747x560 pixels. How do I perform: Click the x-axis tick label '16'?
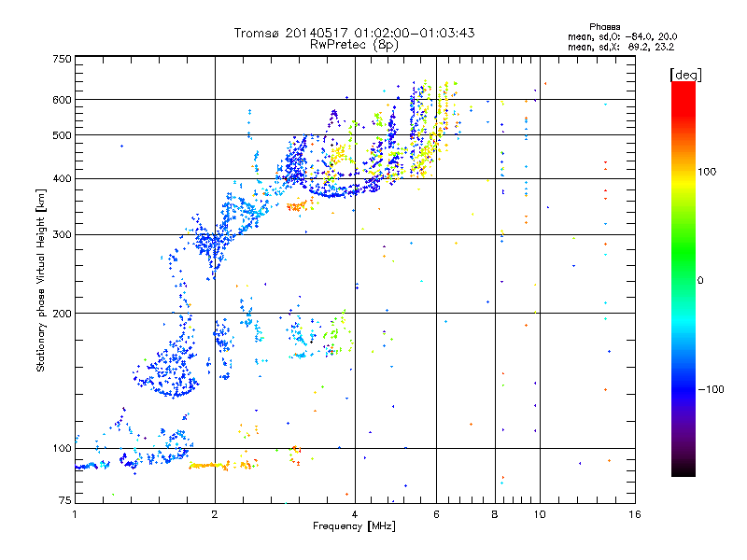[635, 514]
